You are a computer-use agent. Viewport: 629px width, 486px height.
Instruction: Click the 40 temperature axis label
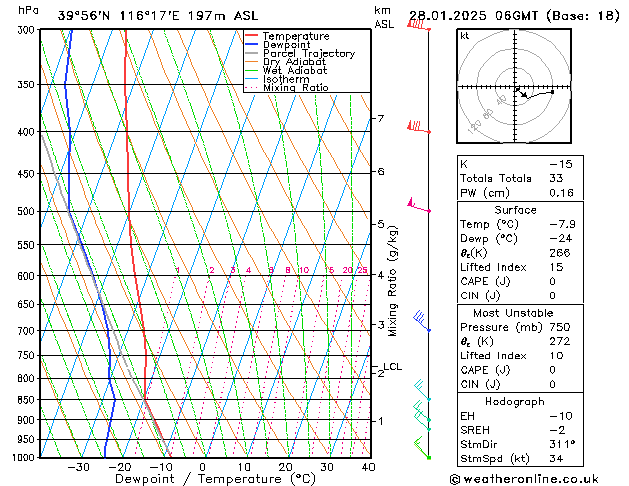pyautogui.click(x=368, y=467)
